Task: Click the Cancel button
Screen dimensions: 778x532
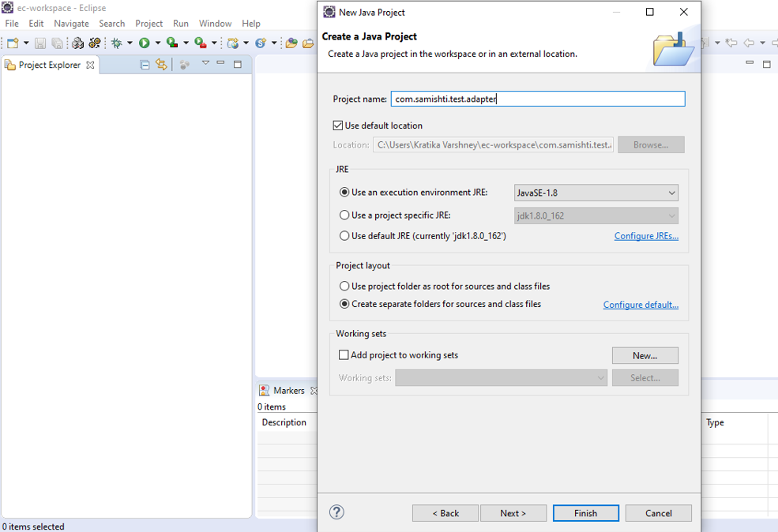Action: pos(659,513)
